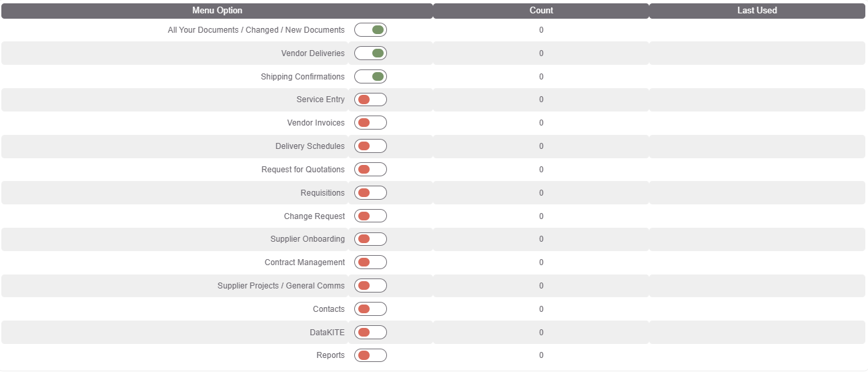Select the Vendor Deliveries count value
Viewport: 868px width, 378px height.
pyautogui.click(x=541, y=53)
